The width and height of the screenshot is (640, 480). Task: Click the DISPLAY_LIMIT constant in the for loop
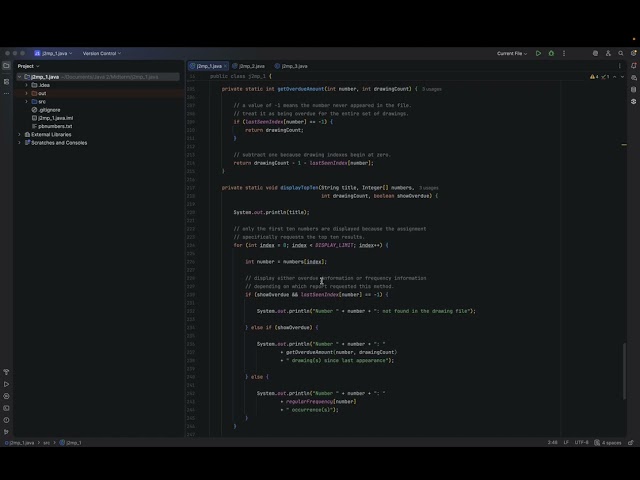pos(334,245)
